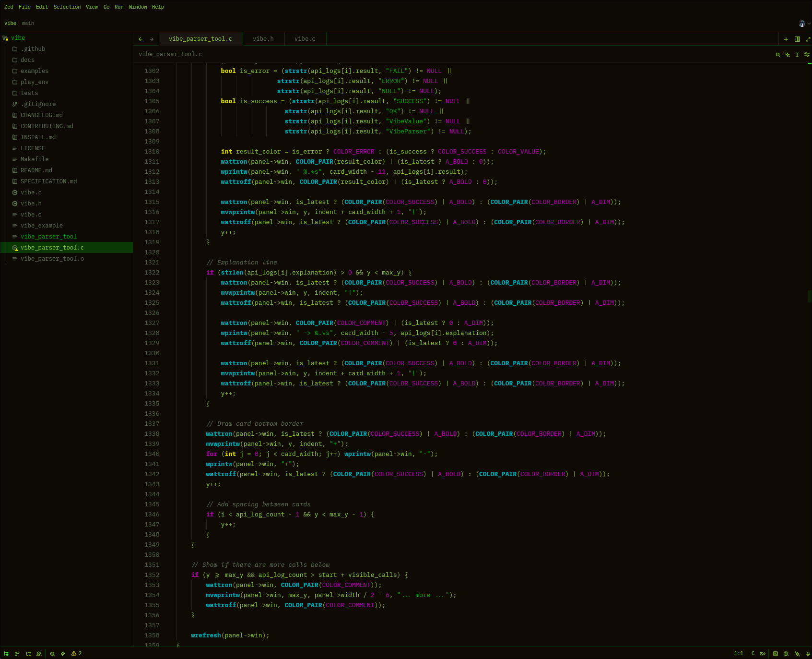812x659 pixels.
Task: Open project search from status bar
Action: (x=52, y=653)
